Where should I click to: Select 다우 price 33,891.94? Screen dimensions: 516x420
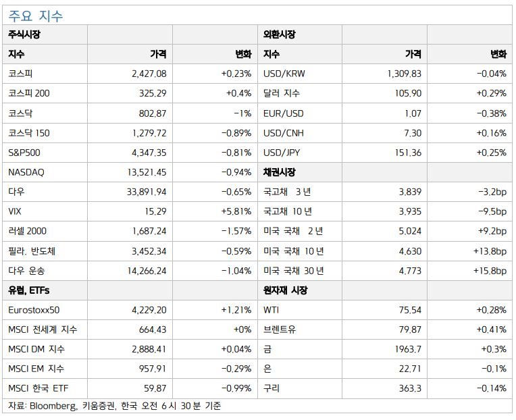[x=147, y=191]
